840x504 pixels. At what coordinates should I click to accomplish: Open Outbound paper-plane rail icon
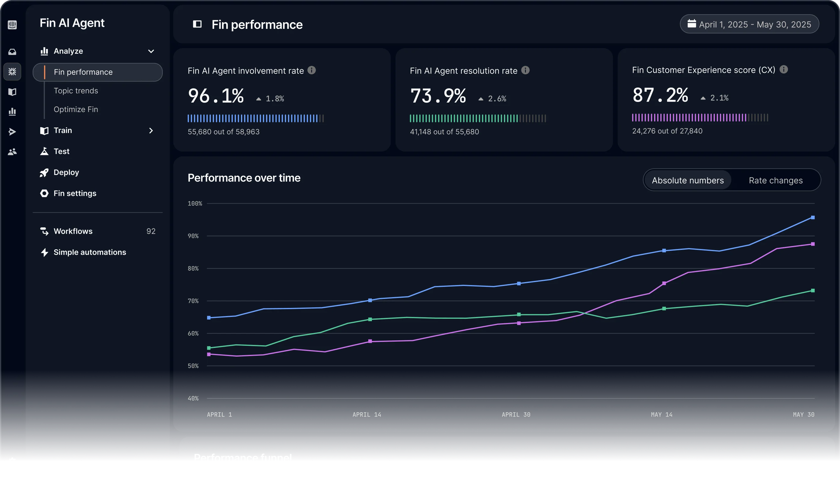click(12, 132)
